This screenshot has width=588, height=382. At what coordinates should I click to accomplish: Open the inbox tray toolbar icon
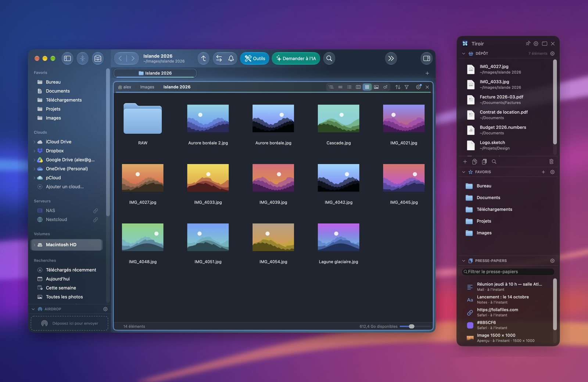coord(98,58)
